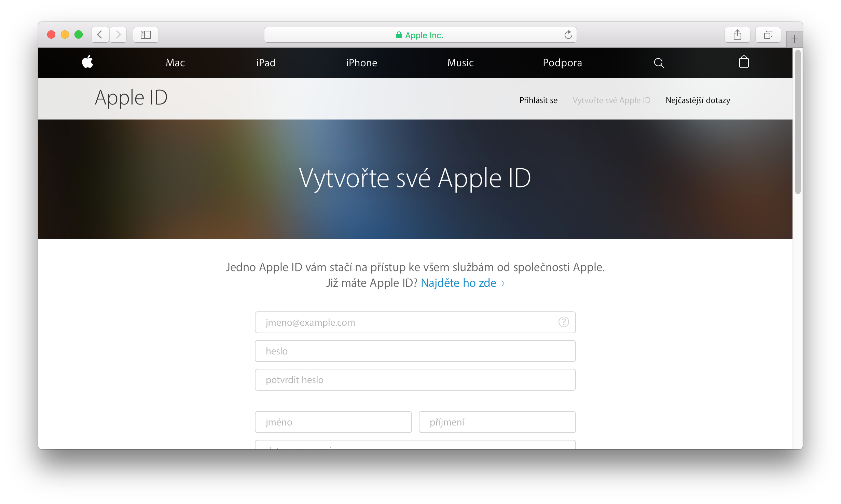Click the Apple ID heading link

(x=131, y=98)
